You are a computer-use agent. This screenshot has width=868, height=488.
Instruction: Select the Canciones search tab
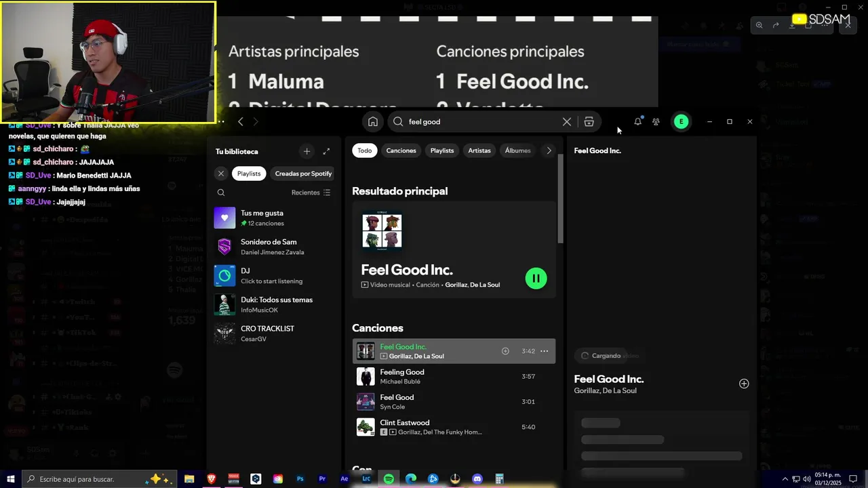click(401, 150)
